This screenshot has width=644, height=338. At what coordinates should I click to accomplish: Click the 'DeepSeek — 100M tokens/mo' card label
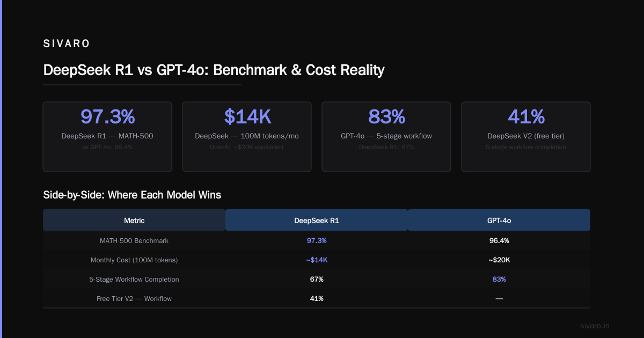[247, 136]
